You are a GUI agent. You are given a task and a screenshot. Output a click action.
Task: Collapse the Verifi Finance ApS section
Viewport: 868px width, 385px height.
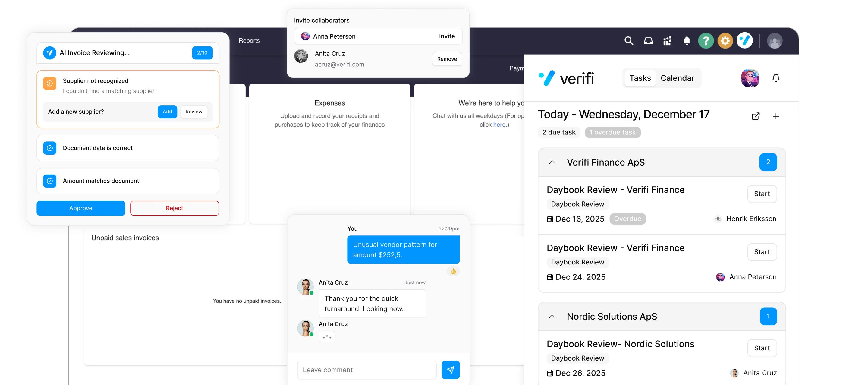(x=552, y=162)
